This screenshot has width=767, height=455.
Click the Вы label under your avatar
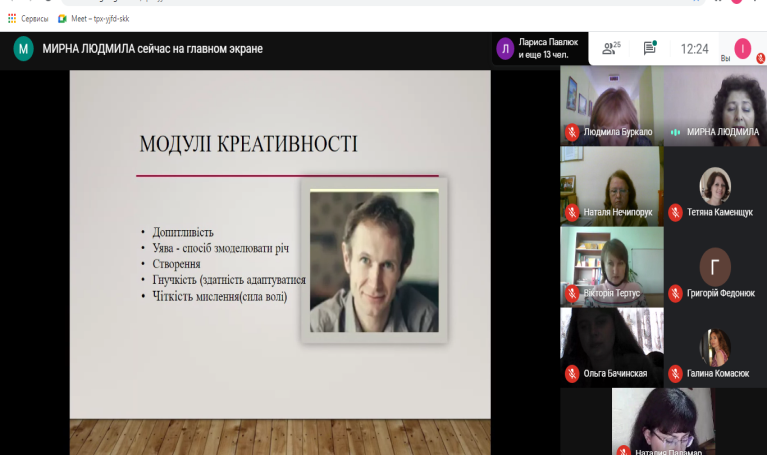(x=725, y=59)
